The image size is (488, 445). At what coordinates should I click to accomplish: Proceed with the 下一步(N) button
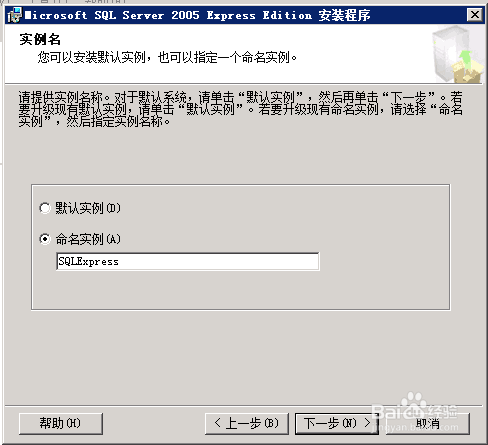pyautogui.click(x=337, y=424)
